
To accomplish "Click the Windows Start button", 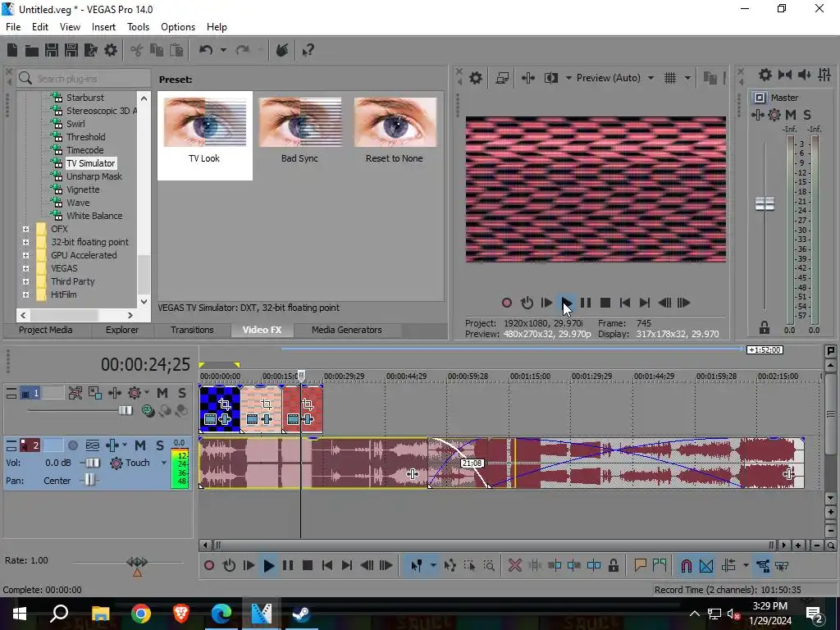I will [x=20, y=614].
